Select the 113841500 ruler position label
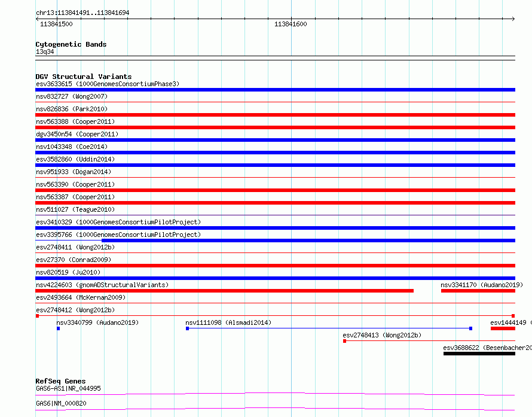This screenshot has width=532, height=417. coord(56,24)
